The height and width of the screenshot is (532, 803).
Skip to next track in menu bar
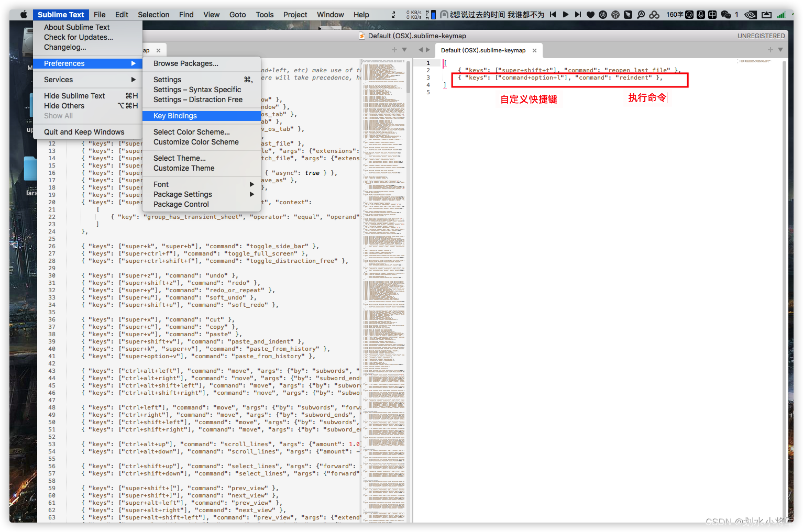tap(578, 15)
